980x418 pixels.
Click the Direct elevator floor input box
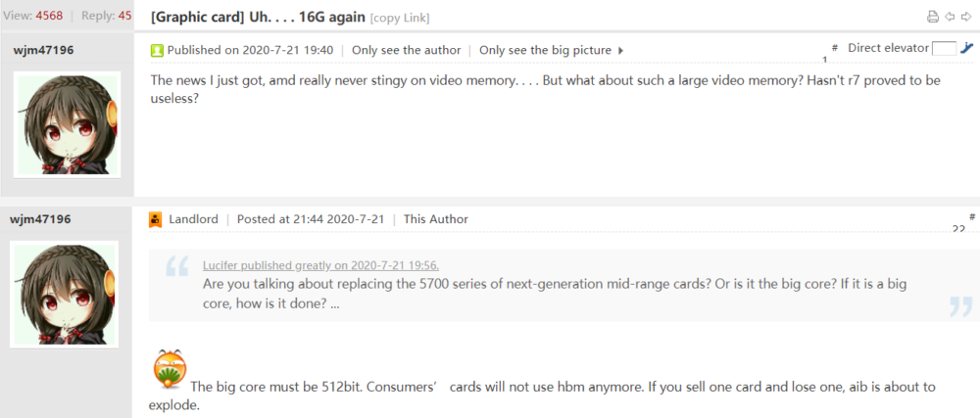[944, 48]
